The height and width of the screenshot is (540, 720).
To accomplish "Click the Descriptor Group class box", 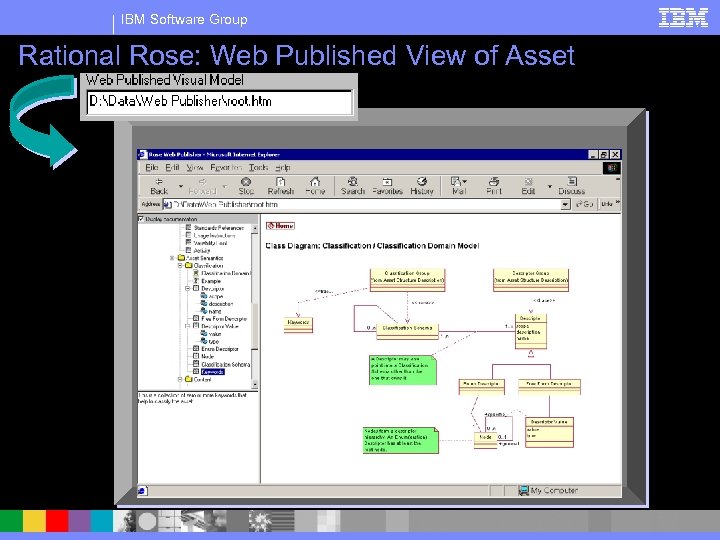I will 531,280.
